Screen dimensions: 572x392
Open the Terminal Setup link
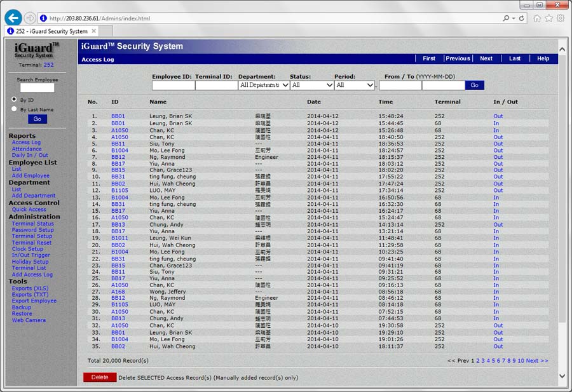32,236
